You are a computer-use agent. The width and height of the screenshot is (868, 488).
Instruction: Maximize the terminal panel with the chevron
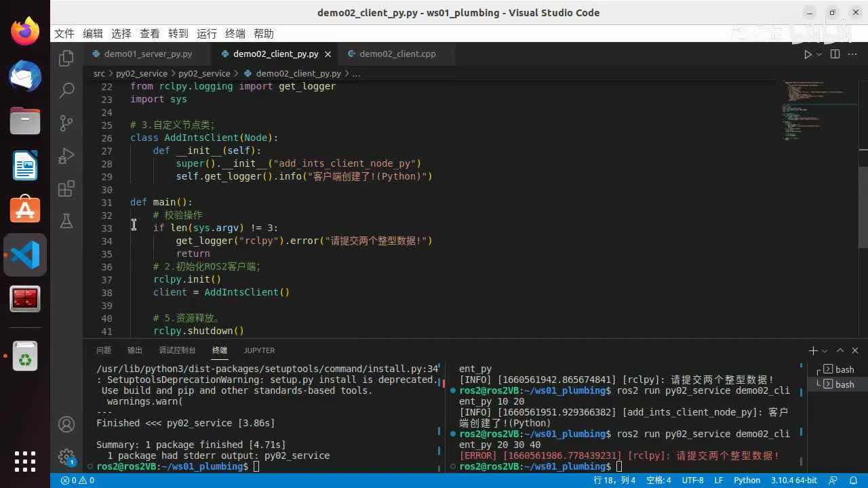pyautogui.click(x=840, y=350)
